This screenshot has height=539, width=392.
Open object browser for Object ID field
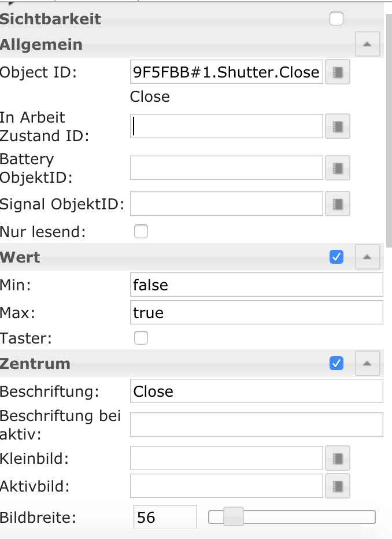click(x=338, y=72)
